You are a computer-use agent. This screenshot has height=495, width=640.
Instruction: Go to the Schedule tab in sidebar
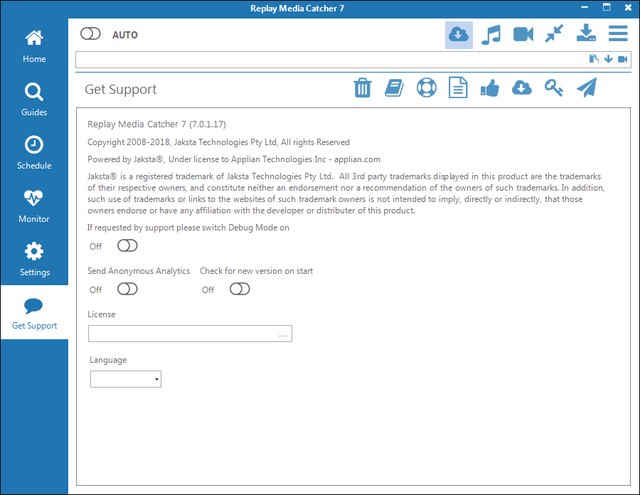click(34, 152)
